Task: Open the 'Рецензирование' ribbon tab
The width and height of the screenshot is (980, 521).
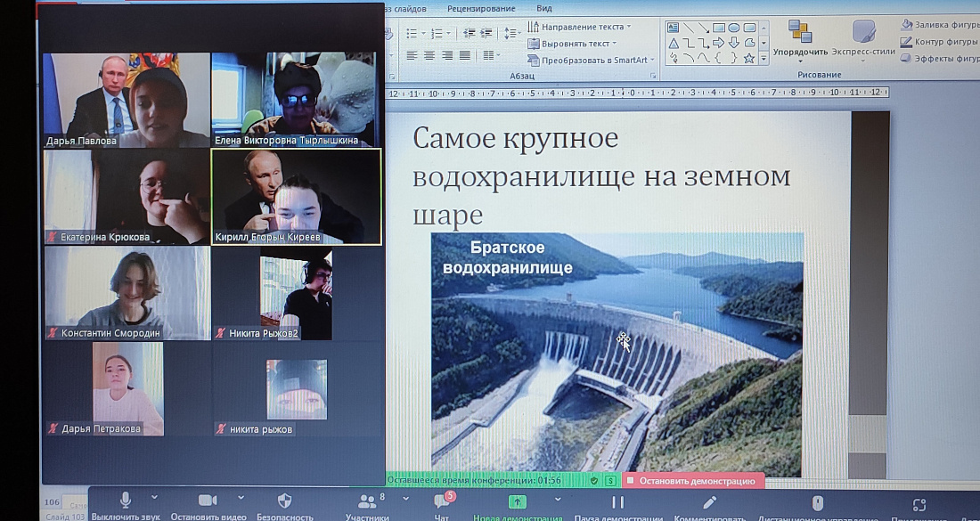Action: tap(481, 8)
